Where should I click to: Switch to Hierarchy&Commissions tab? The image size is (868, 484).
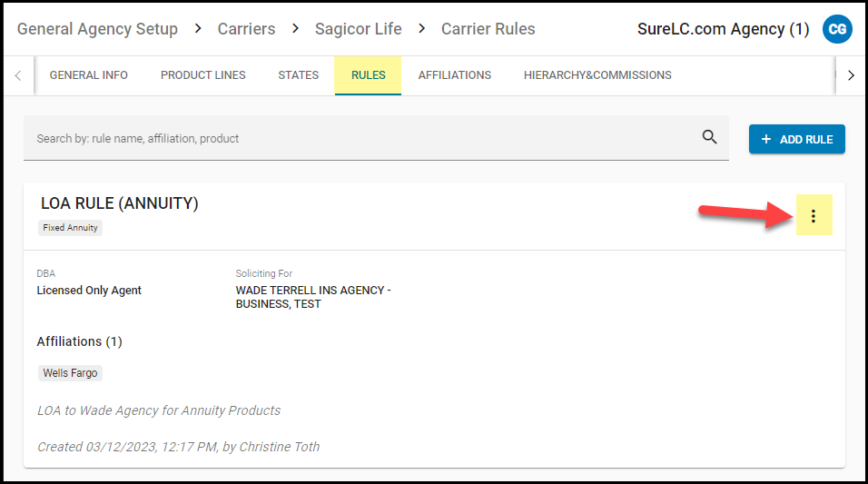597,75
